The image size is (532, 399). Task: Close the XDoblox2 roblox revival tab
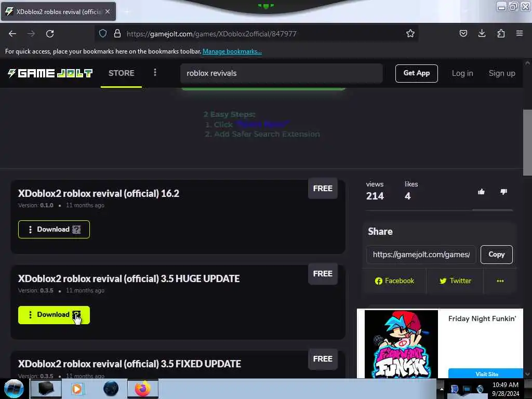108,11
